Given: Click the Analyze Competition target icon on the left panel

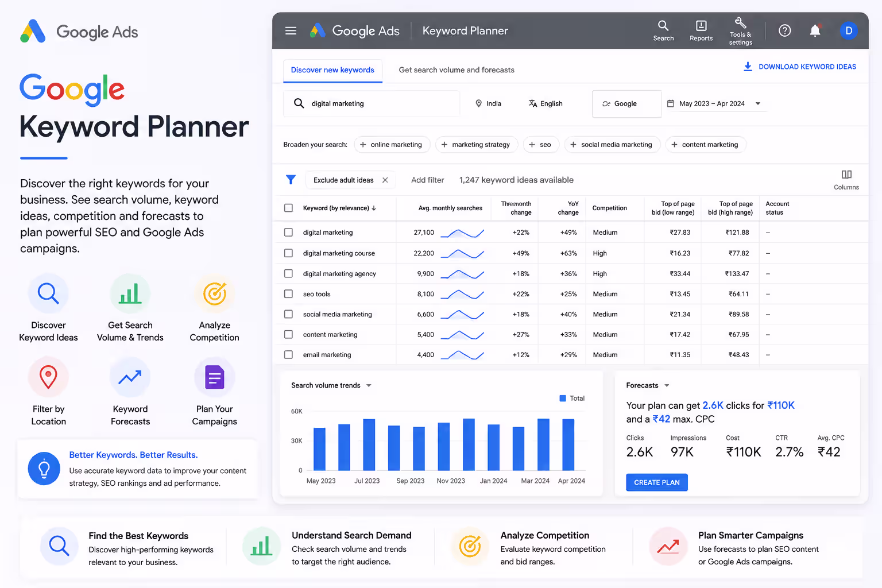Looking at the screenshot, I should tap(215, 293).
